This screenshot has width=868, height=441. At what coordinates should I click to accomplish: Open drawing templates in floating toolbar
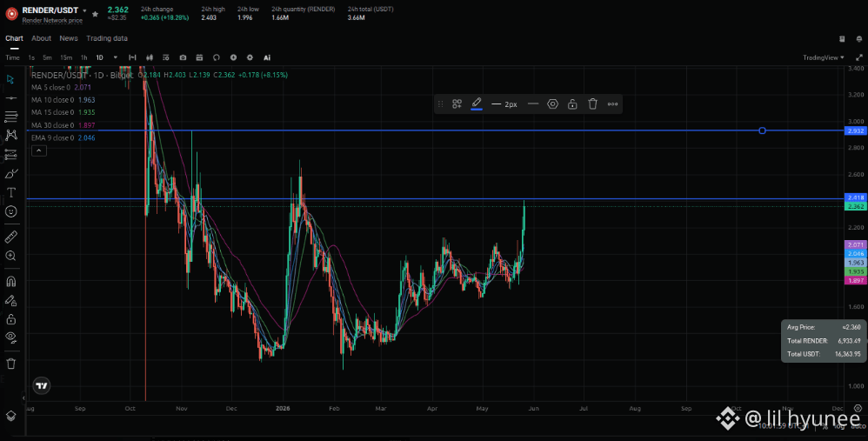coord(457,104)
